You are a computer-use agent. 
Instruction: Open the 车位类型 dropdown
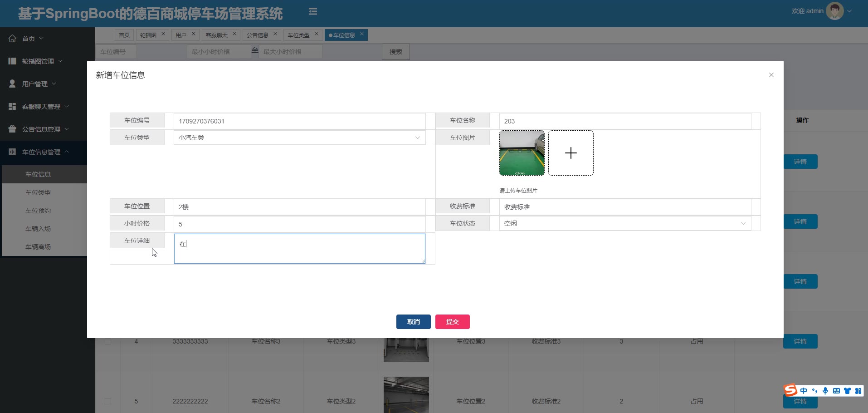(x=299, y=138)
